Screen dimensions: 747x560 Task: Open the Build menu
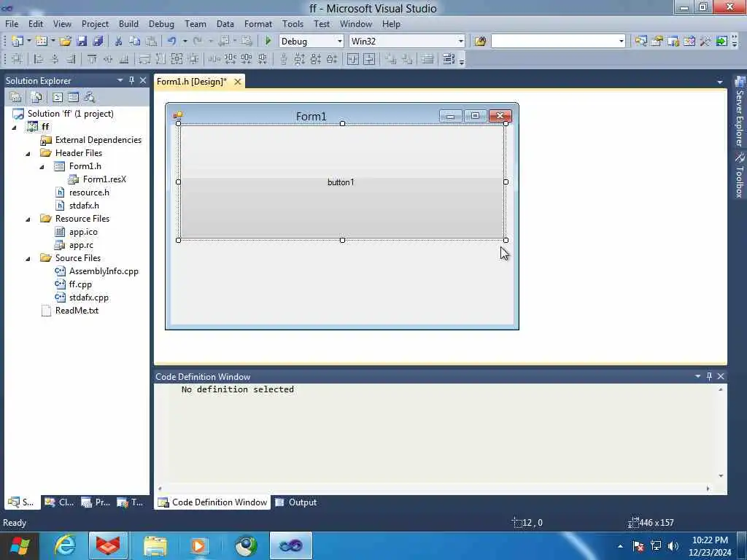[128, 24]
